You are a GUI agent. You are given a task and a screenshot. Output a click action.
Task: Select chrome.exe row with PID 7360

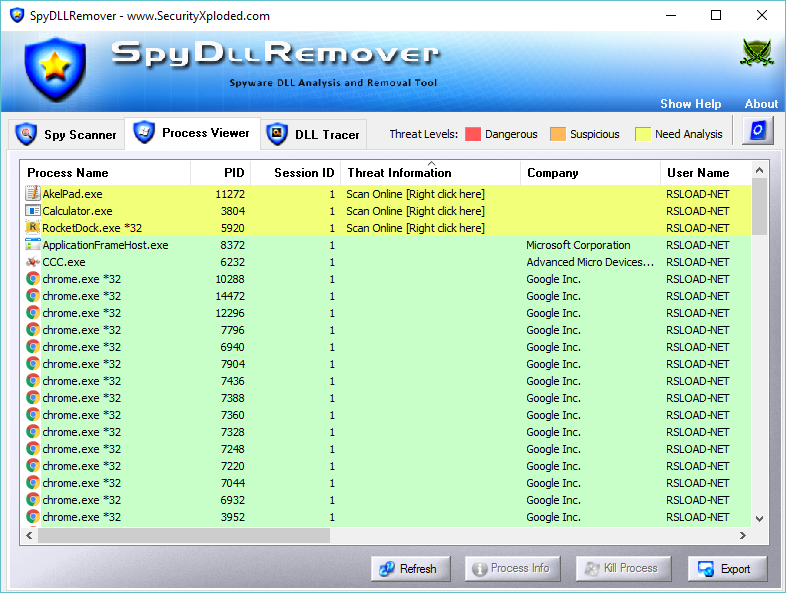385,415
